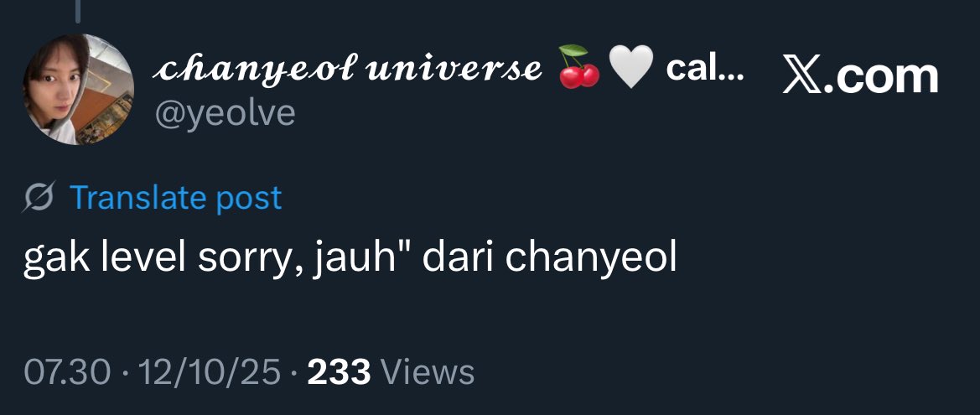This screenshot has height=415, width=980.
Task: Click the Grok translate icon beside Translate post
Action: click(x=40, y=198)
